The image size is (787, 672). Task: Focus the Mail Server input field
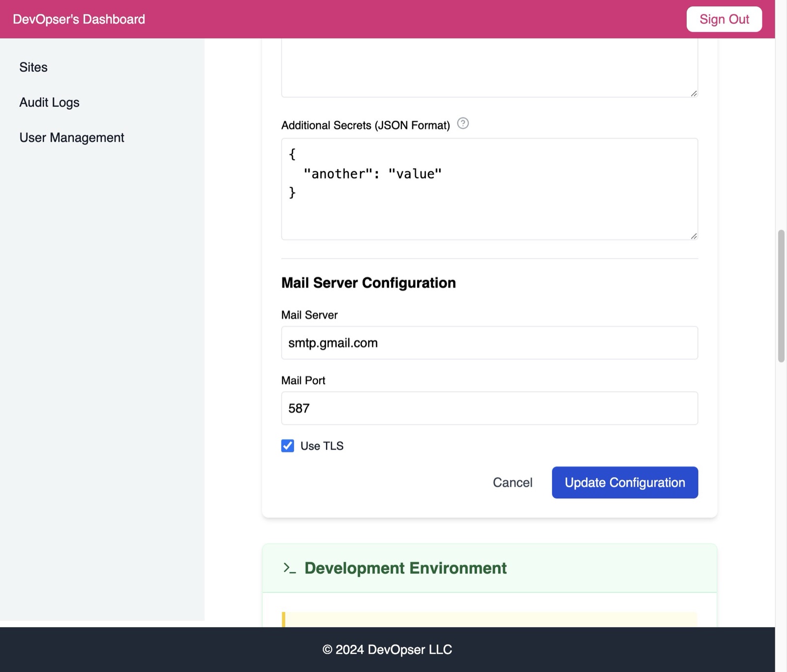click(x=489, y=343)
